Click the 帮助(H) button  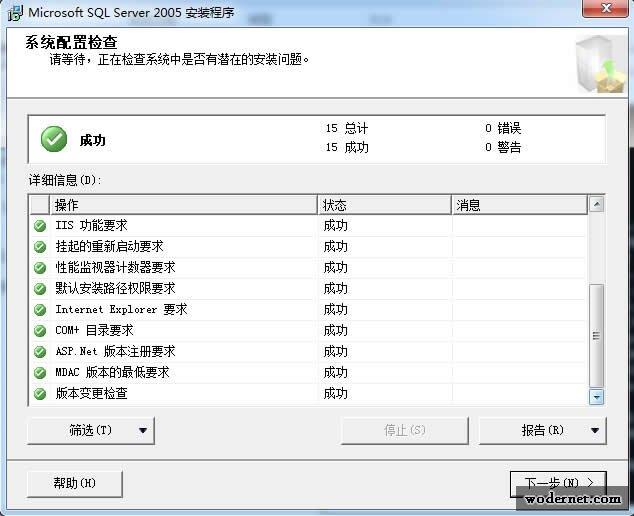pyautogui.click(x=74, y=483)
